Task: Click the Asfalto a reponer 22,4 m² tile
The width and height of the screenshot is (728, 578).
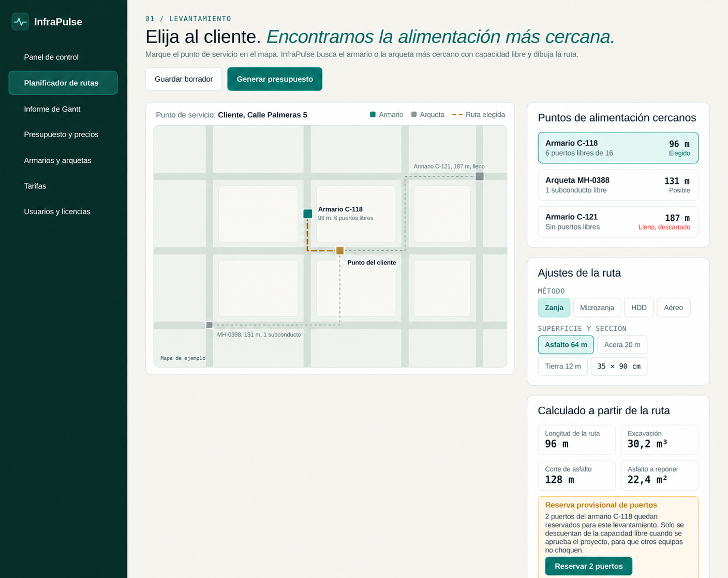Action: click(659, 476)
